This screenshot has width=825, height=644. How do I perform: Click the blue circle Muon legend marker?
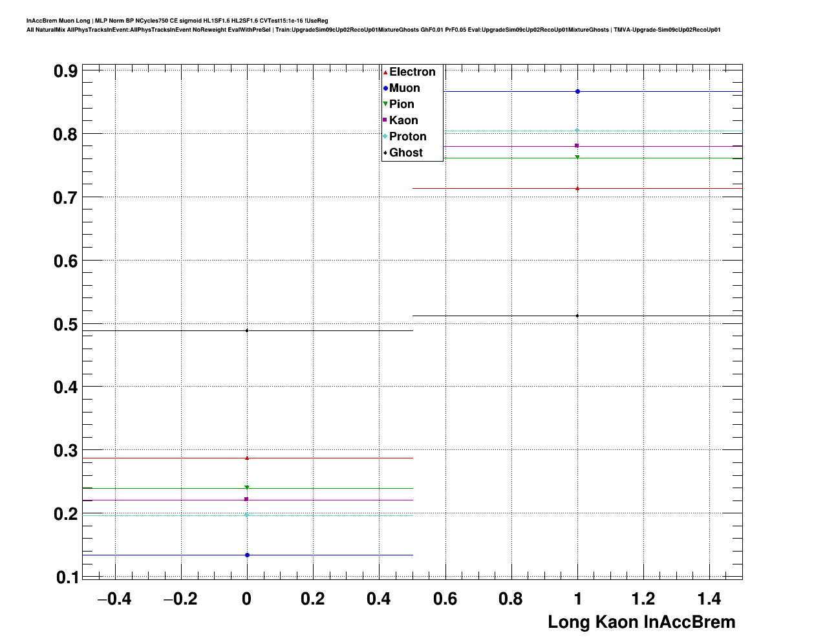(385, 88)
